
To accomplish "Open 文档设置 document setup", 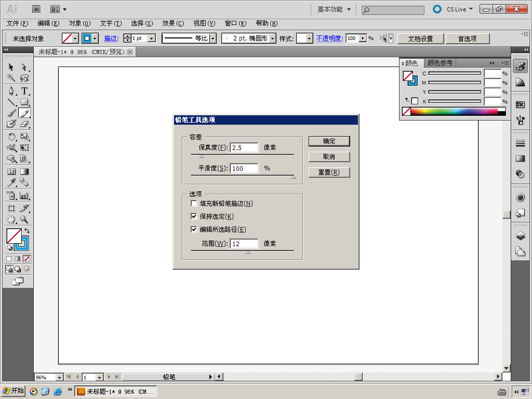I will [421, 38].
